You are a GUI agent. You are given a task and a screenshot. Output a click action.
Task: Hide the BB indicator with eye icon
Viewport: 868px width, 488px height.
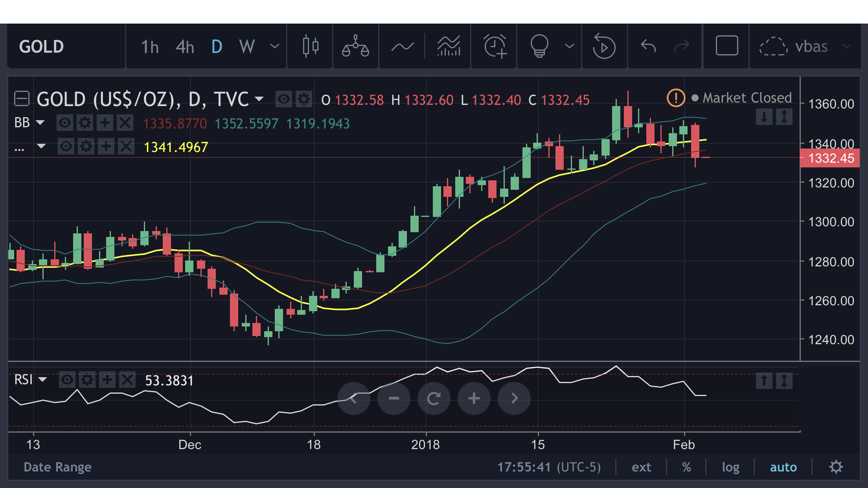65,123
